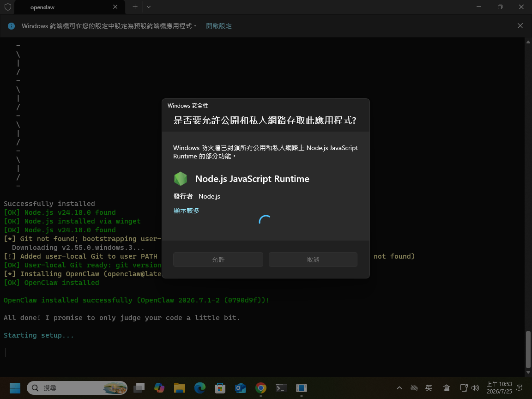Open network settings tray icon

pyautogui.click(x=464, y=388)
